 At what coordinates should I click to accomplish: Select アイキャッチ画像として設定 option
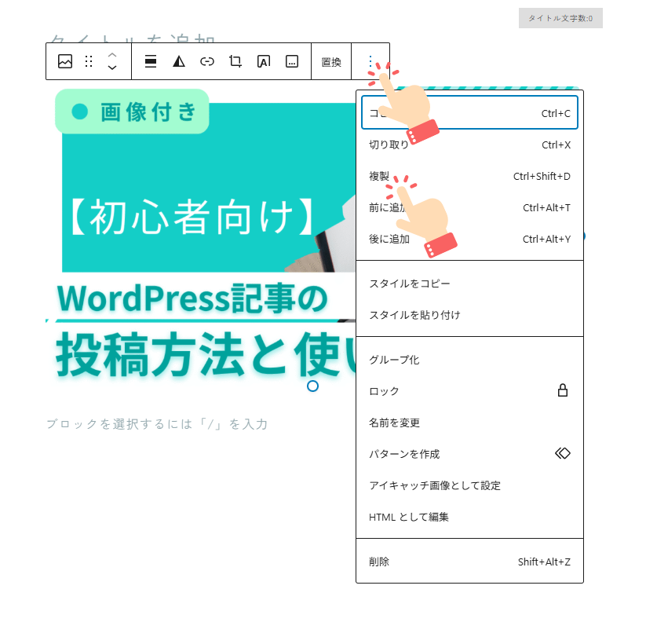tap(469, 485)
